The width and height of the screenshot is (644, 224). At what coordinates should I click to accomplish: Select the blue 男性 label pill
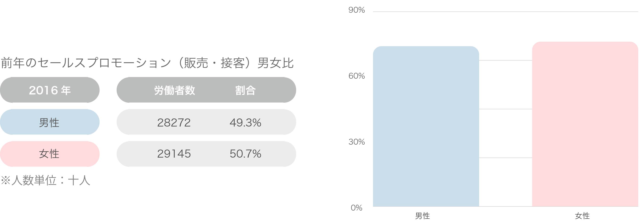pos(50,122)
